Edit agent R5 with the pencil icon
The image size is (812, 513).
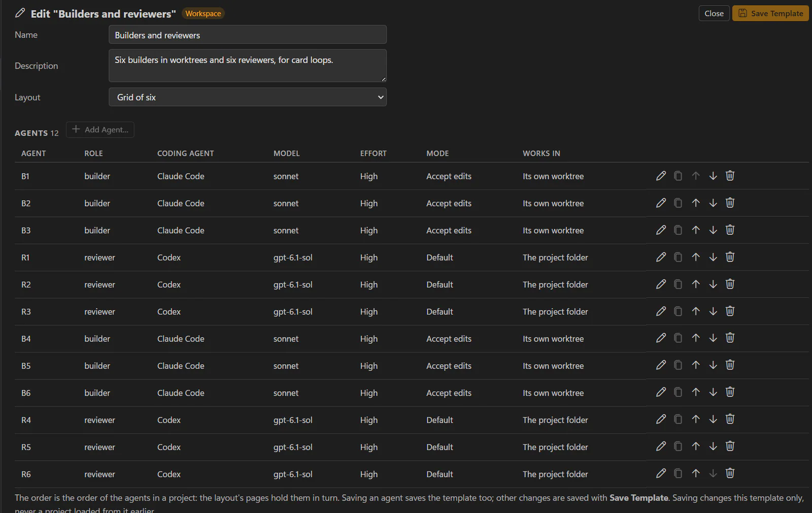tap(661, 446)
